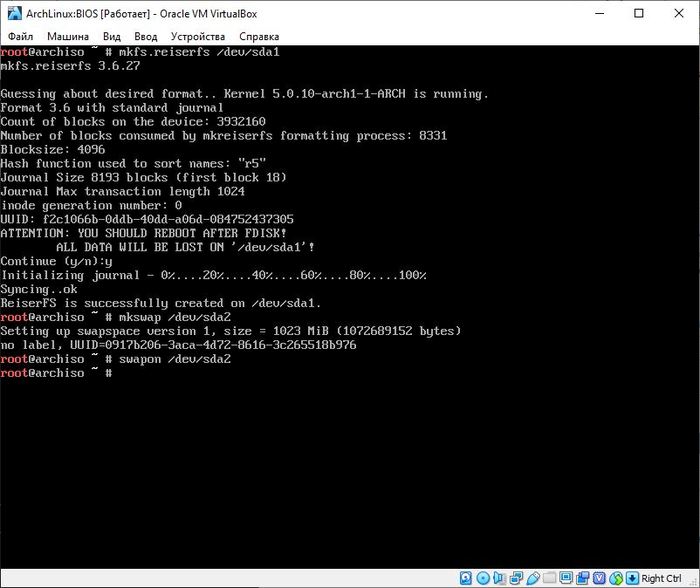
Task: Minimize the VirtualBox VM window
Action: click(x=600, y=13)
